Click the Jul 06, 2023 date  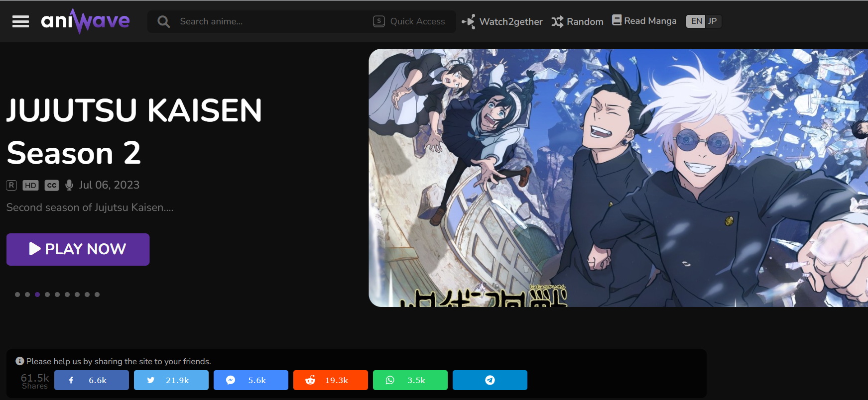109,185
